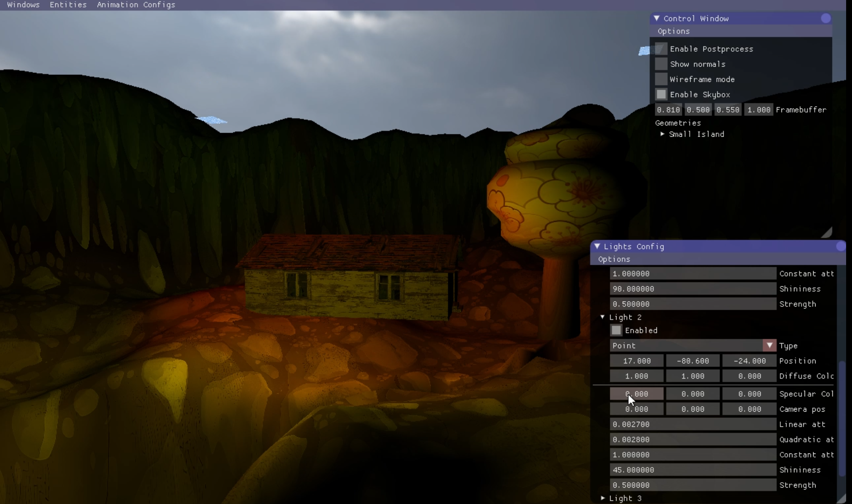Click Lights Config round close button
Viewport: 852px width, 504px height.
coord(840,246)
